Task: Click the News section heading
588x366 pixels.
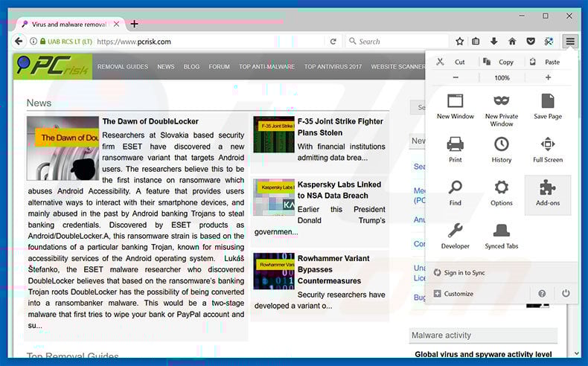Action: click(x=39, y=103)
